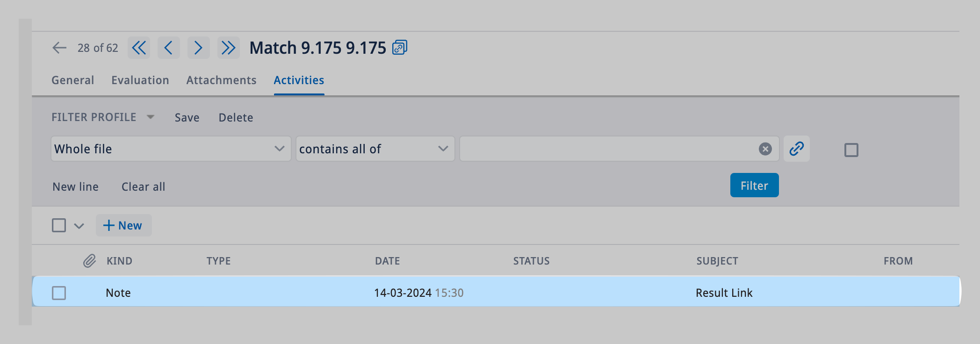Jump to the first record
The image size is (980, 344).
139,48
